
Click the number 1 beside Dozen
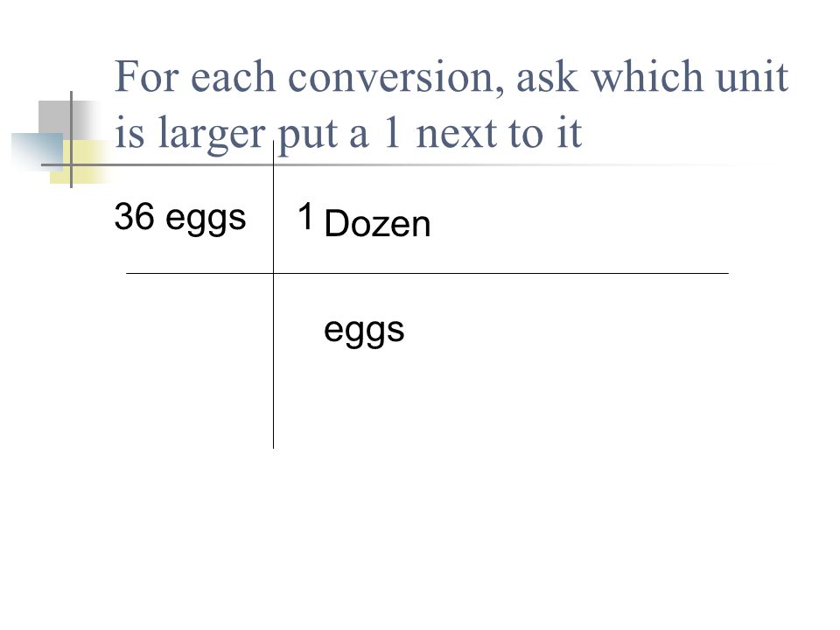click(x=305, y=216)
